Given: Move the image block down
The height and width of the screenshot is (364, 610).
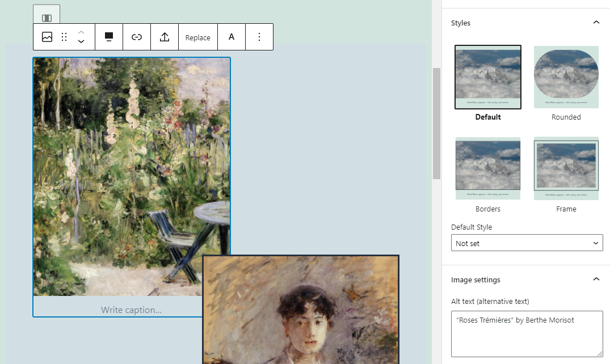Looking at the screenshot, I should click(x=81, y=41).
